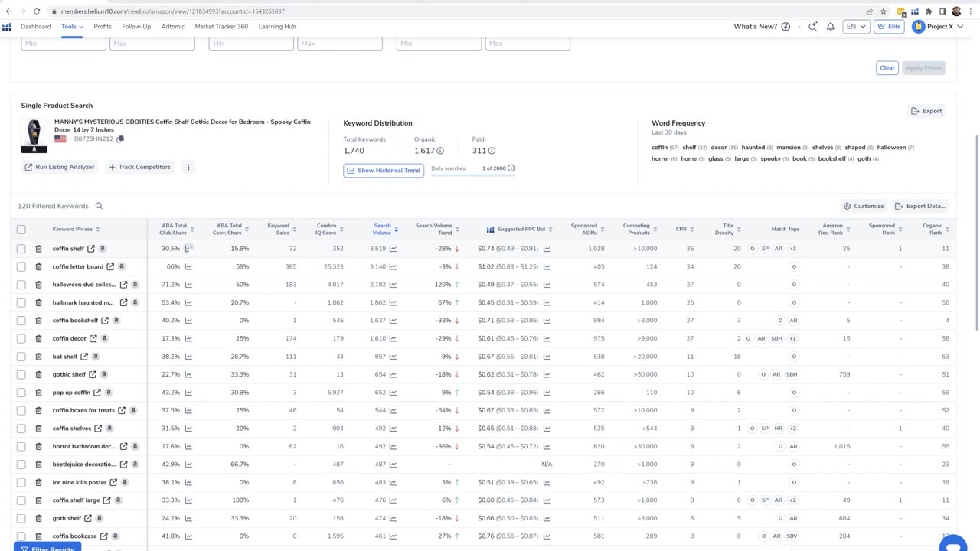
Task: Open notifications bell icon
Action: click(830, 27)
